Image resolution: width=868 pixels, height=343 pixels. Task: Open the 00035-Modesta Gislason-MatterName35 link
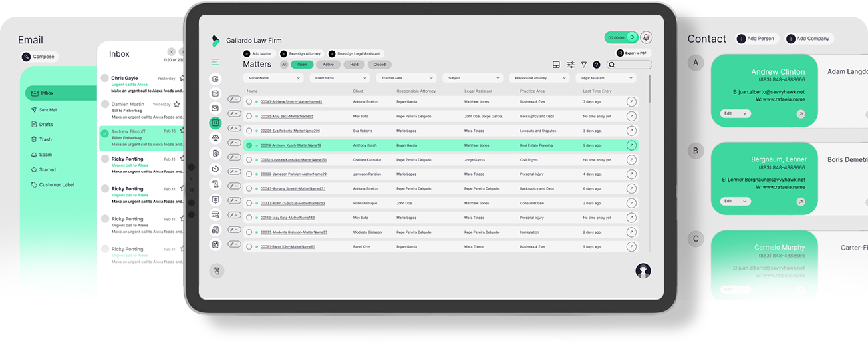click(x=294, y=232)
